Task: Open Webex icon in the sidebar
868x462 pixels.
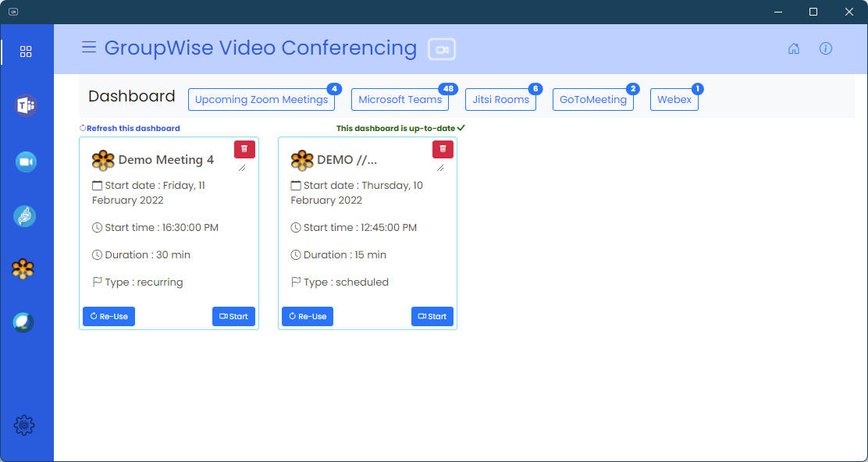Action: point(23,322)
